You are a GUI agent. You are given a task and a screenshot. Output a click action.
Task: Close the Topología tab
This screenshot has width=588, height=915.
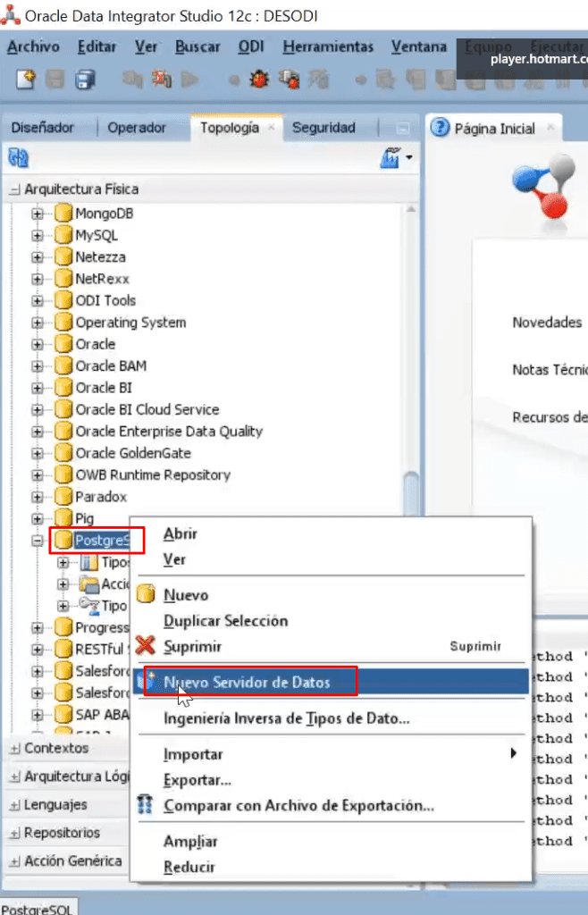point(272,127)
